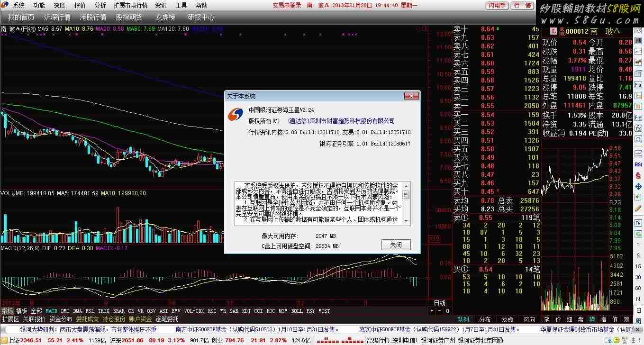Open the fx formula manager sidebar icon

coord(638,128)
